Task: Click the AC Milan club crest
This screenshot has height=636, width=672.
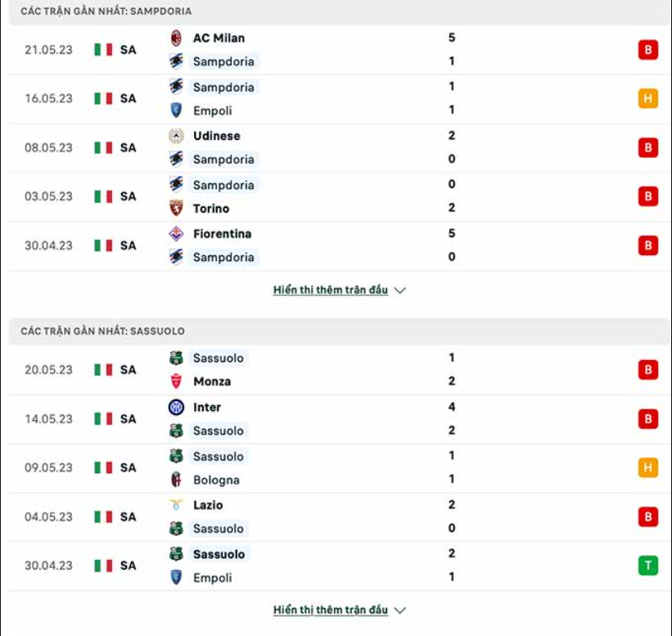Action: coord(175,38)
